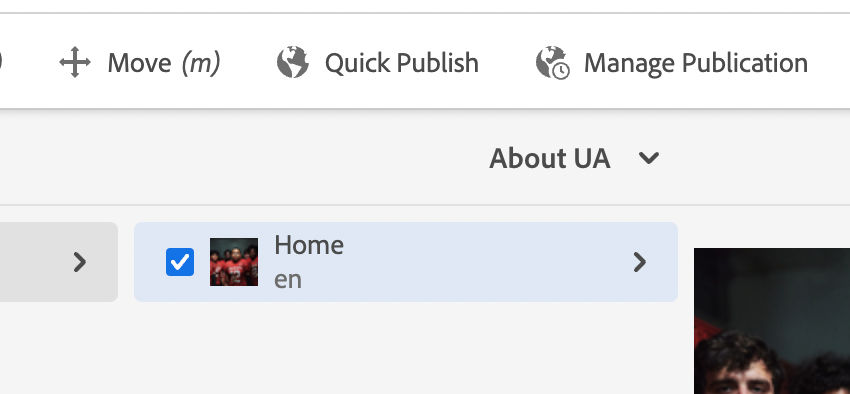Viewport: 850px width, 394px height.
Task: Select the Move (m) toolbar label
Action: pyautogui.click(x=164, y=63)
